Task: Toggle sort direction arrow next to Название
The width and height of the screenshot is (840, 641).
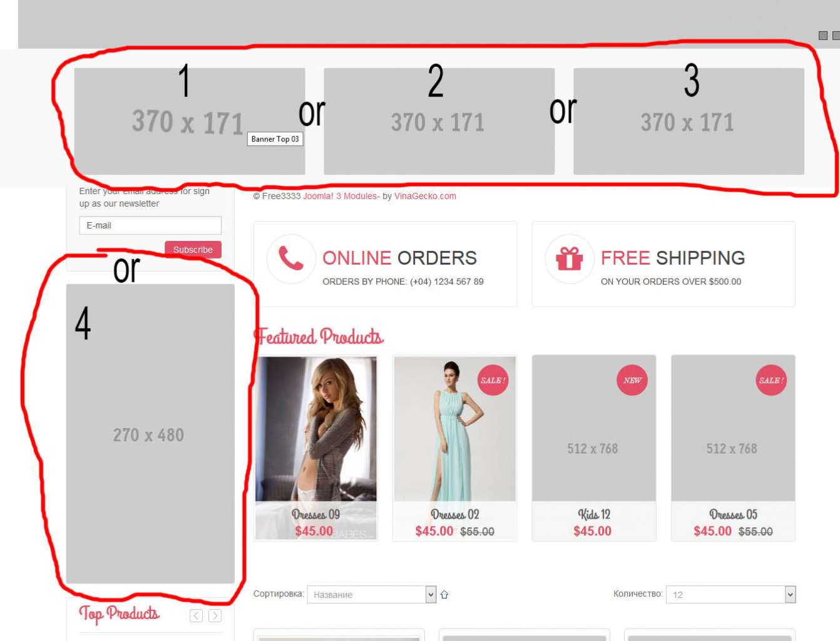Action: (x=444, y=595)
